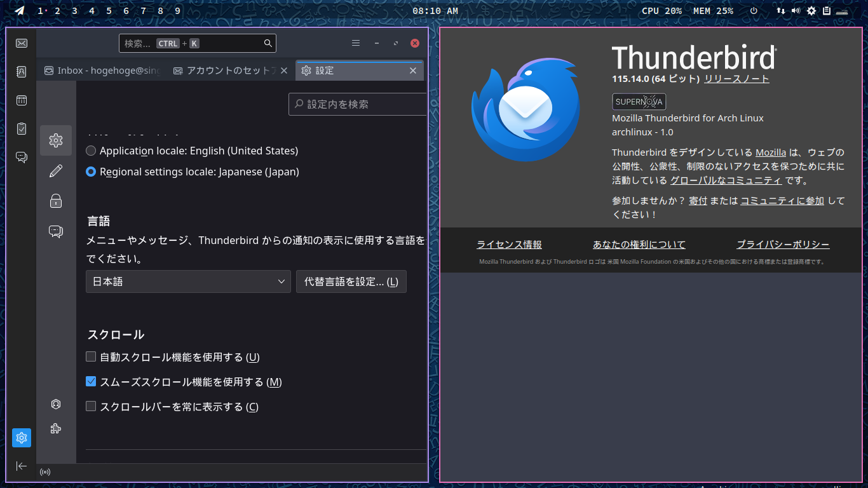Open the Chat icon in the spaces toolbar
The height and width of the screenshot is (488, 868).
[22, 157]
